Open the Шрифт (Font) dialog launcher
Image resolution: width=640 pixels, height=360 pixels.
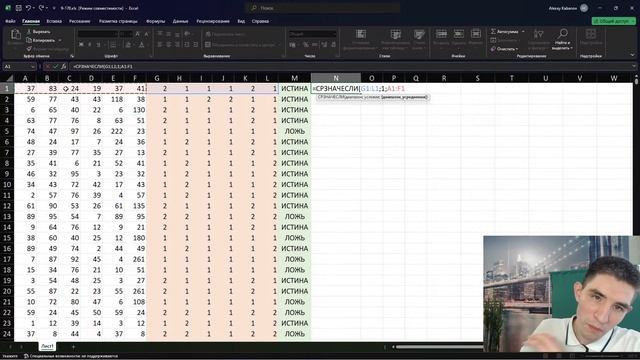coord(151,56)
